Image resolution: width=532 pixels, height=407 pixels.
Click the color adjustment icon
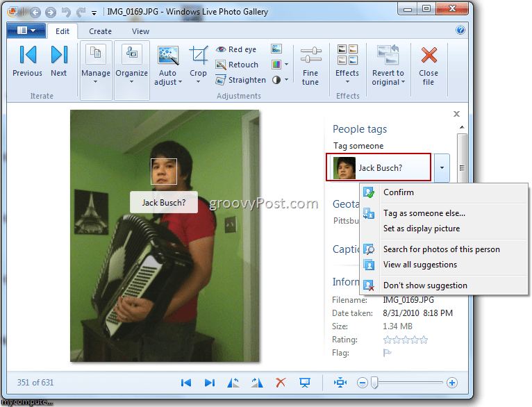276,64
